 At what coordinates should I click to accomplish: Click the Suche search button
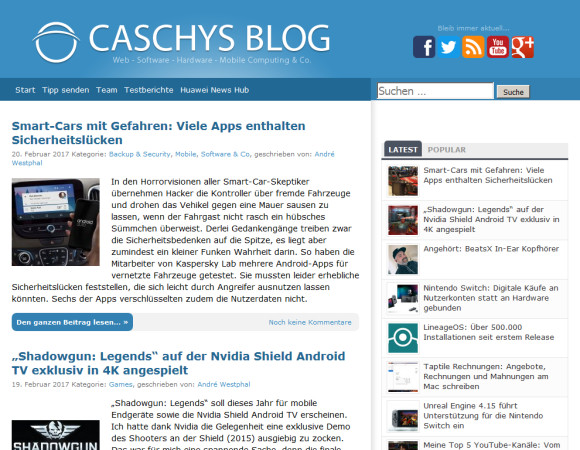513,92
